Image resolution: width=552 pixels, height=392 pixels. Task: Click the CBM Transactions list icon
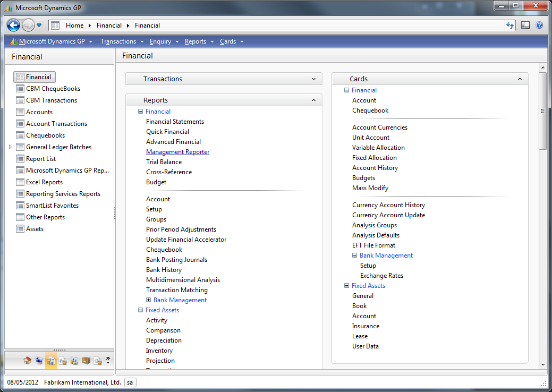(20, 100)
